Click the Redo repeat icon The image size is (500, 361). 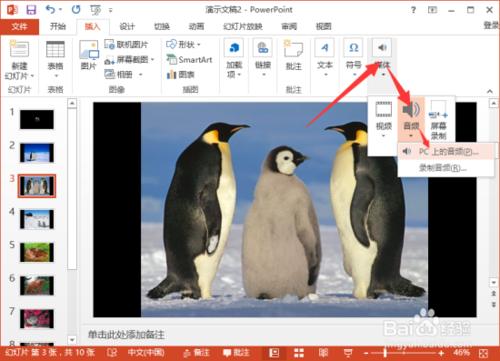pos(76,10)
